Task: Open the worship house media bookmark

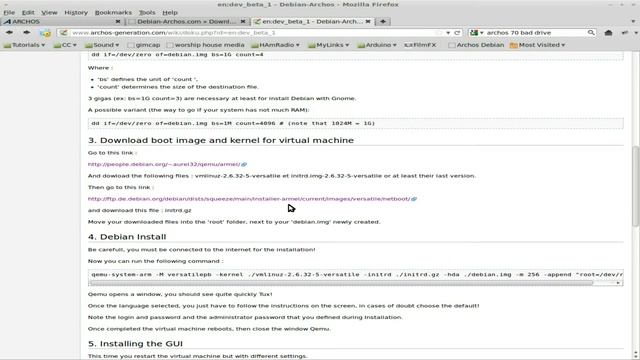Action: 205,45
